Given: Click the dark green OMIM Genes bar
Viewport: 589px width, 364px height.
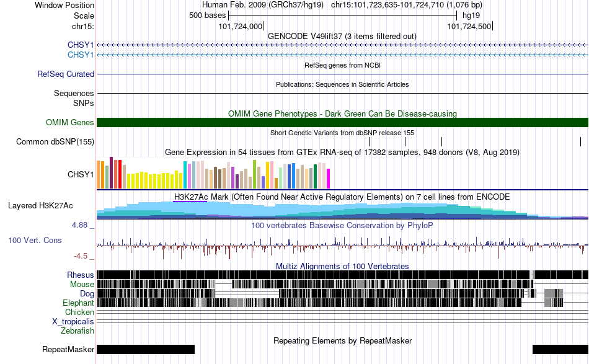Looking at the screenshot, I should 342,122.
